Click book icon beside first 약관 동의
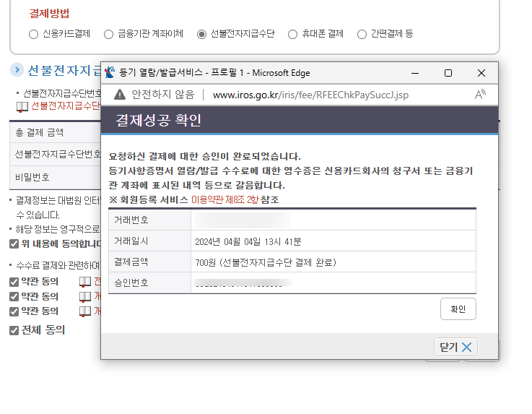This screenshot has width=532, height=414. point(85,282)
